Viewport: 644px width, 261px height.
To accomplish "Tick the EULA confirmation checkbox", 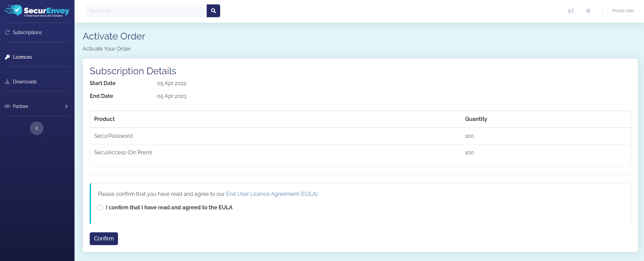I will point(100,208).
